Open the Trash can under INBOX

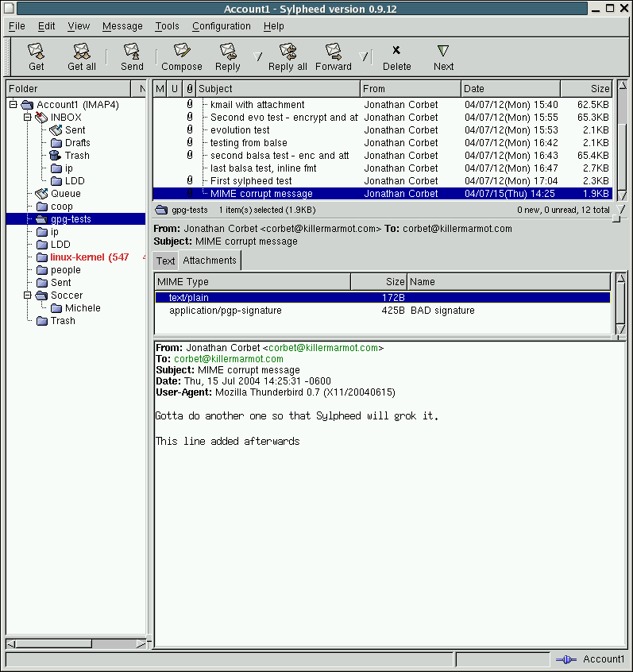56,155
